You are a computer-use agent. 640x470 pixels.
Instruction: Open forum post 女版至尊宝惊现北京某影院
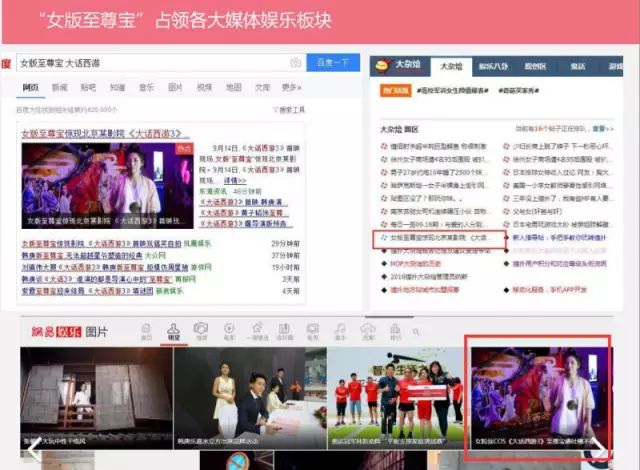point(439,237)
